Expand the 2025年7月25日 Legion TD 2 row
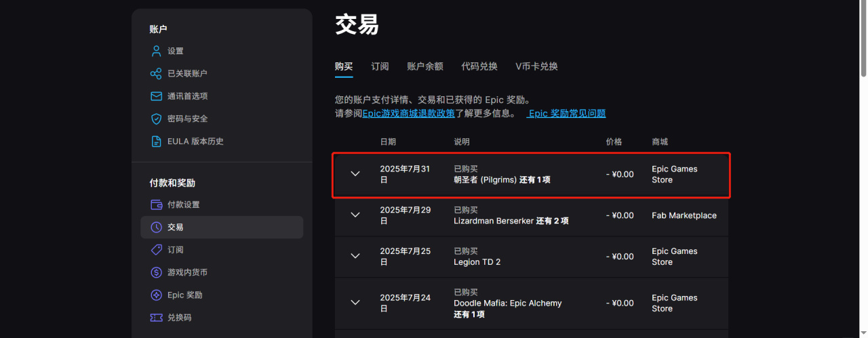 point(355,256)
